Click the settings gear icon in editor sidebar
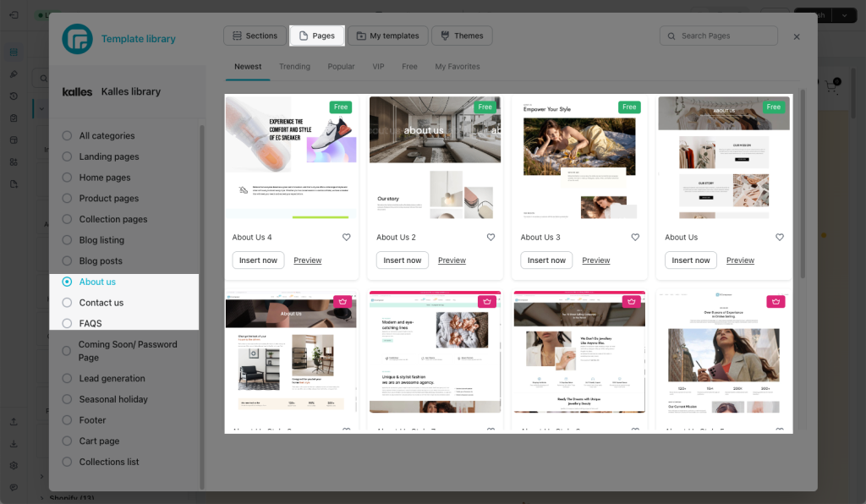Viewport: 866px width, 504px height. tap(14, 465)
